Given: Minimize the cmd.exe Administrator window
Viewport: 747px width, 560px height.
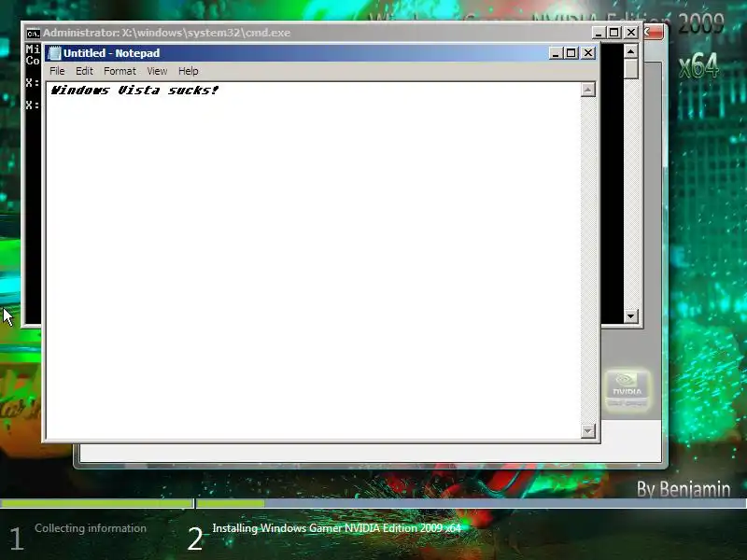Looking at the screenshot, I should [x=599, y=33].
